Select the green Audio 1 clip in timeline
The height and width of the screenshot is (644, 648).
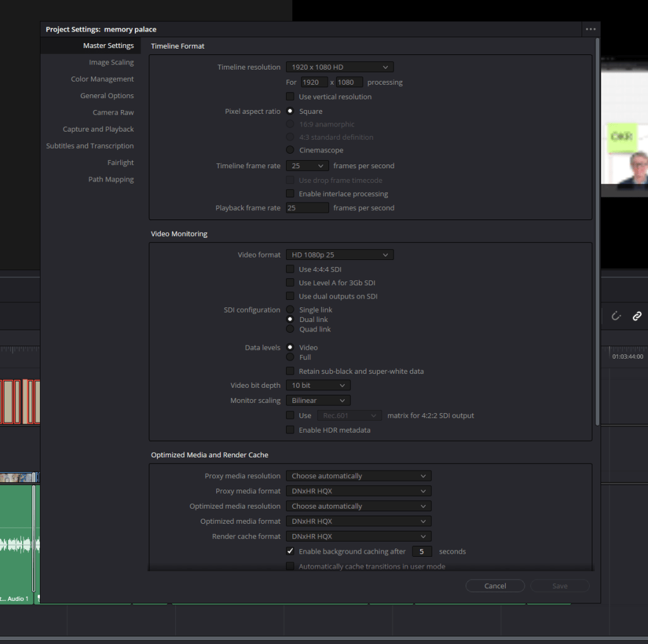[x=16, y=544]
